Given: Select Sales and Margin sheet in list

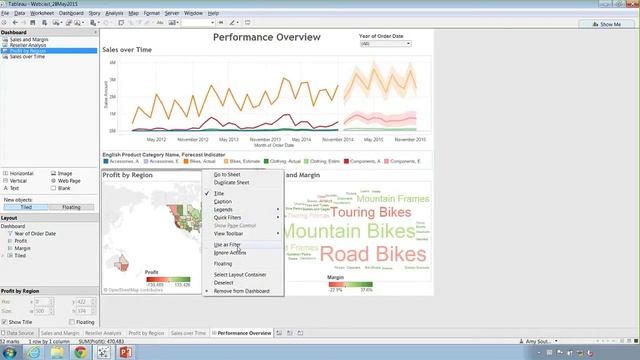Looking at the screenshot, I should coord(29,40).
